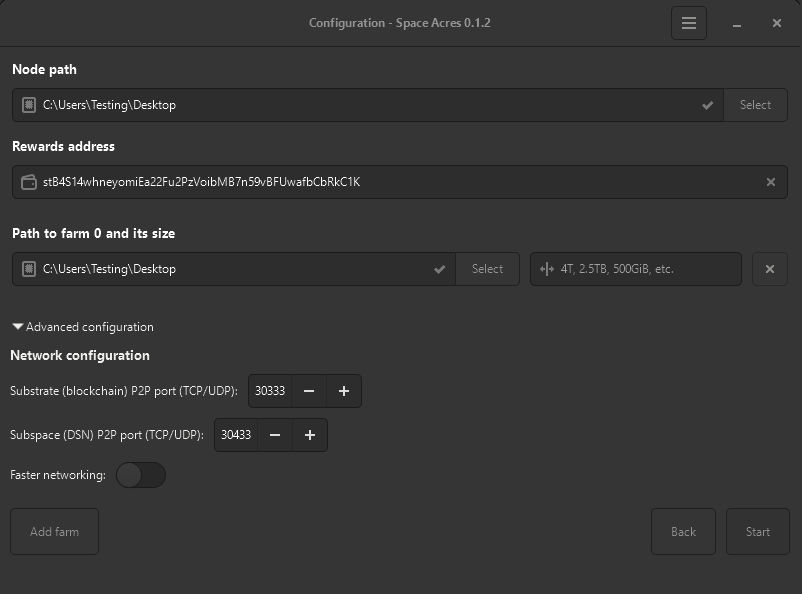Decrease the Substrate P2P port number
802x594 pixels.
point(309,391)
